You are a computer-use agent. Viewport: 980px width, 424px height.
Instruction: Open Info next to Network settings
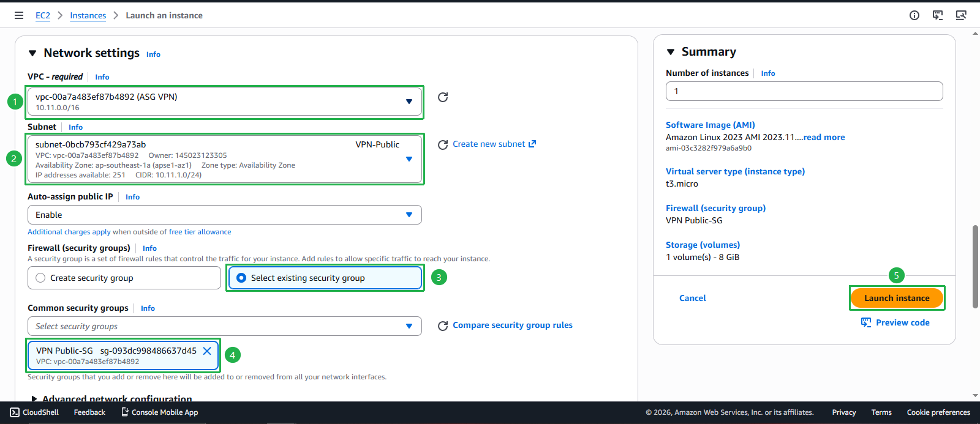coord(153,54)
